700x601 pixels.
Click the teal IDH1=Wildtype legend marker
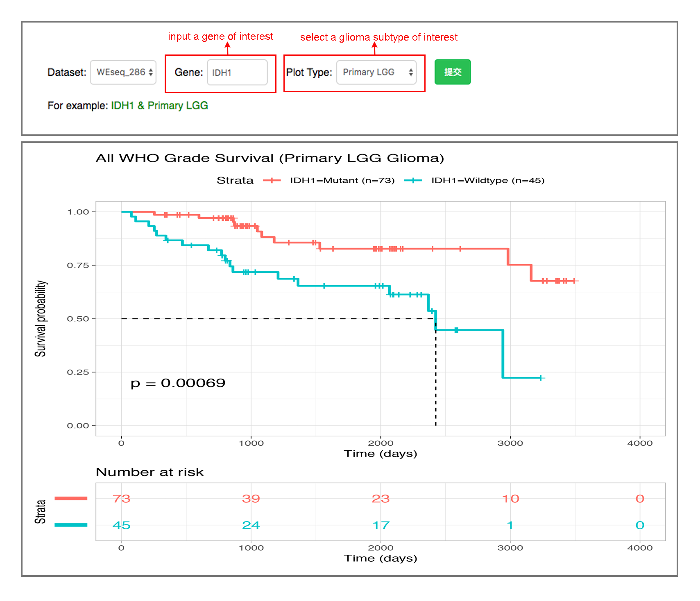point(413,181)
